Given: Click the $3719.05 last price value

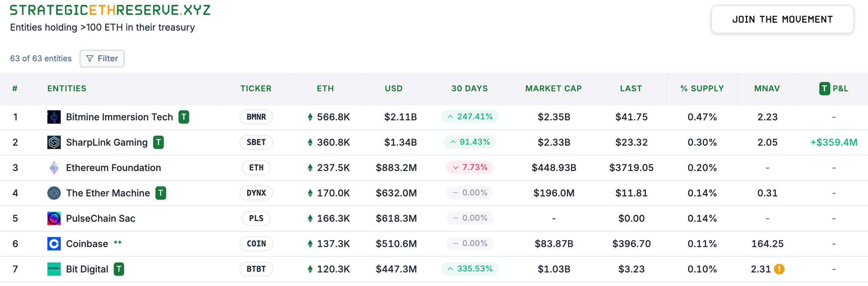Looking at the screenshot, I should coord(631,168).
